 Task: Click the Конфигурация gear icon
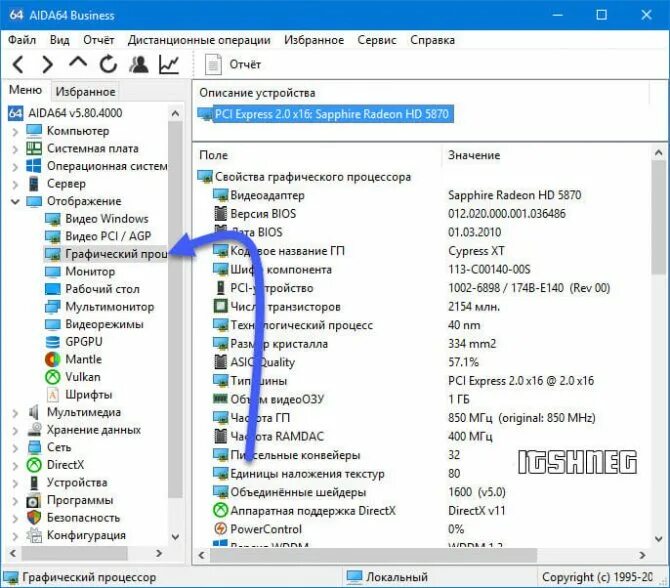[x=34, y=535]
